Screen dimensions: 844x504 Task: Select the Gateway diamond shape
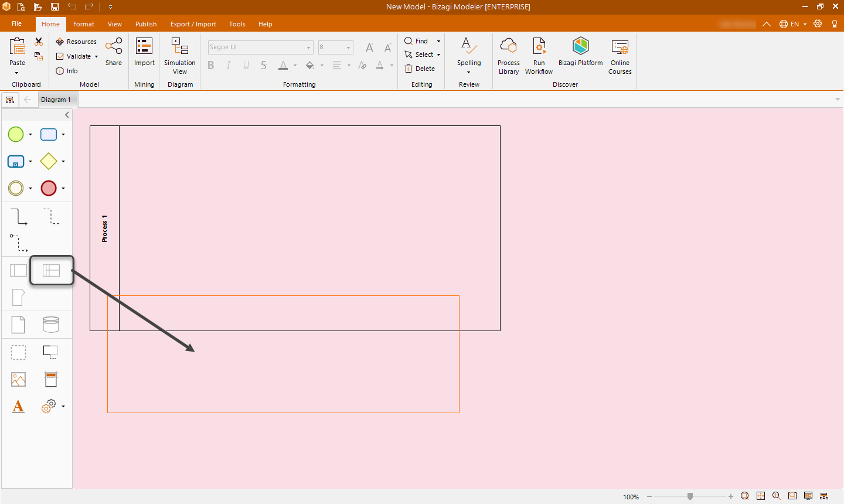click(49, 161)
